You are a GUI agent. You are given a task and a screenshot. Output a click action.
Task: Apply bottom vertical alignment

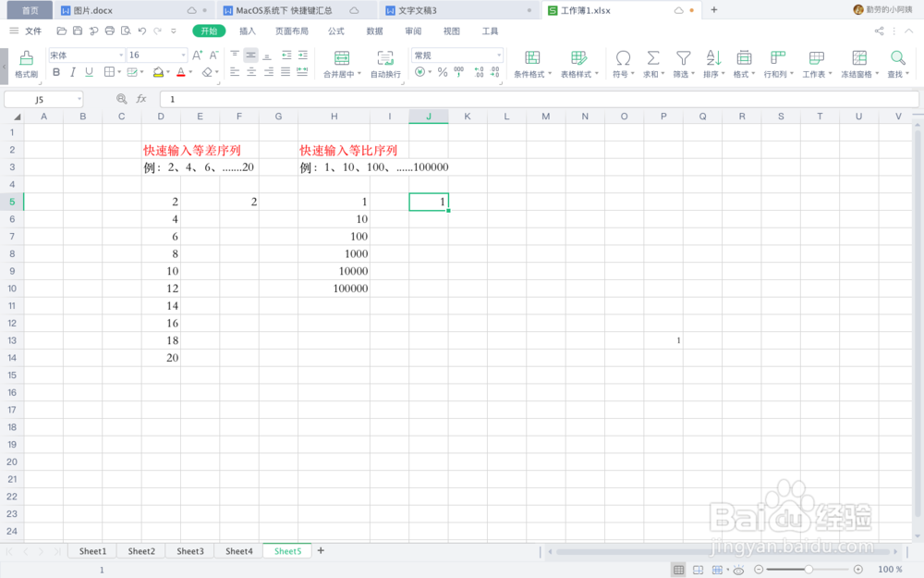point(267,55)
